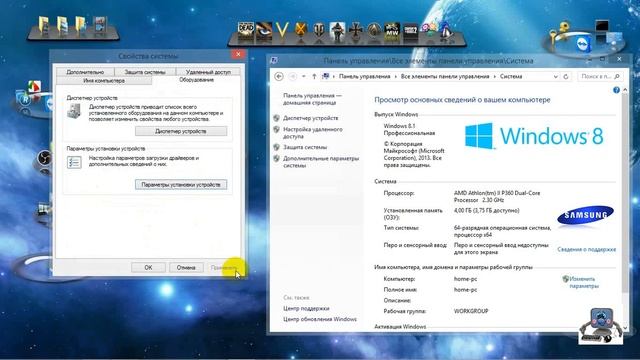
Task: Click the Device Manager computer icon in dialog
Action: (74, 111)
